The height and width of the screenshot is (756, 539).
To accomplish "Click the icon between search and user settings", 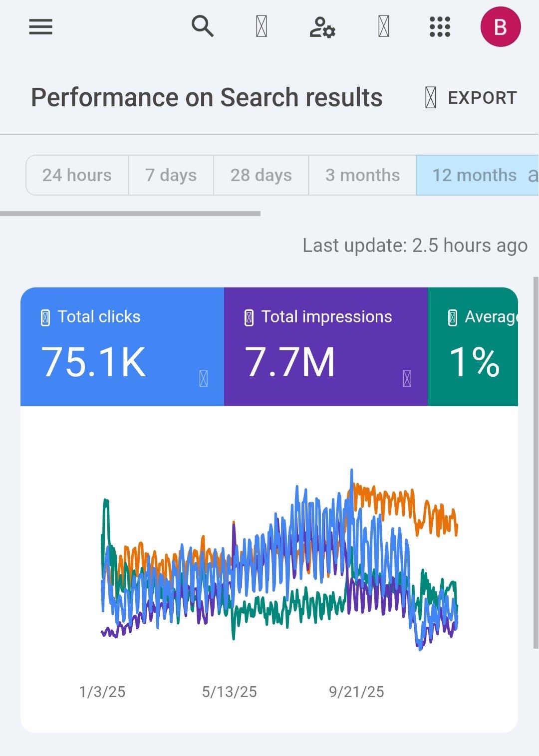I will tap(262, 27).
